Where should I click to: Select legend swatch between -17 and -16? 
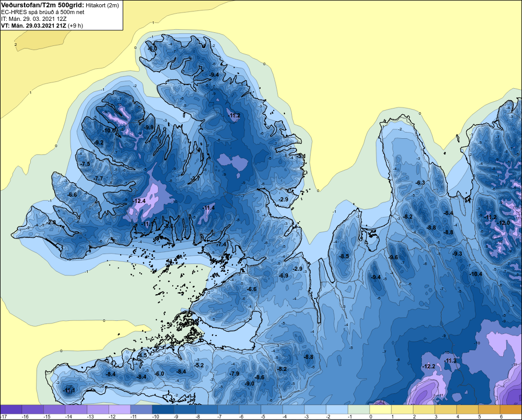click(x=11, y=410)
